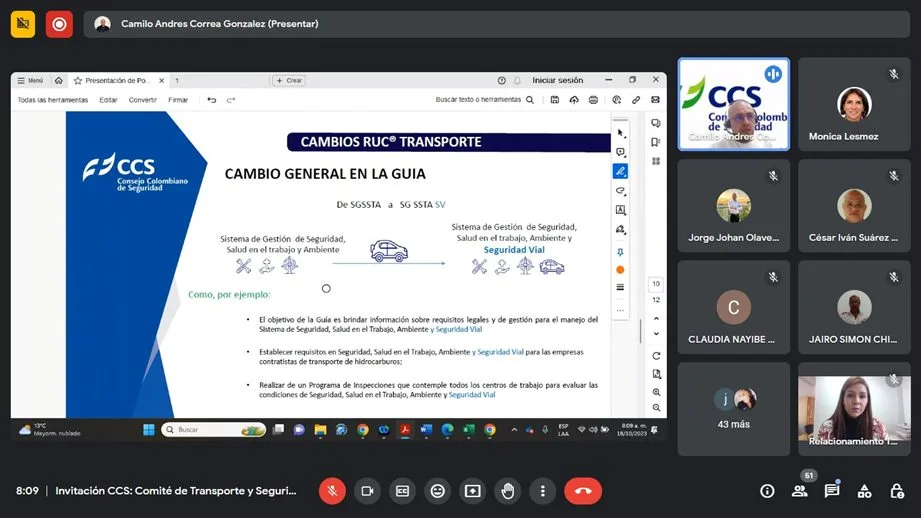921x518 pixels.
Task: Go to next PDF page
Action: [656, 334]
